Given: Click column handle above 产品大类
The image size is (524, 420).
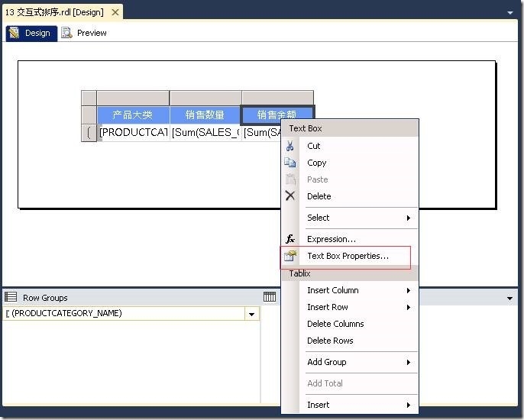Looking at the screenshot, I should tap(133, 98).
